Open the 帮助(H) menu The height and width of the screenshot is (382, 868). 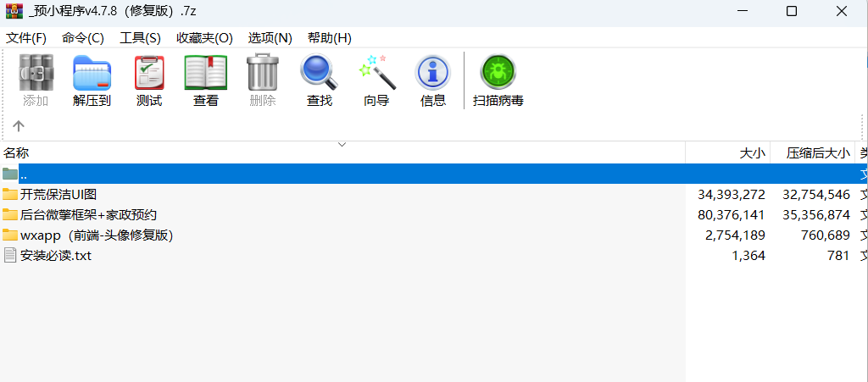330,38
